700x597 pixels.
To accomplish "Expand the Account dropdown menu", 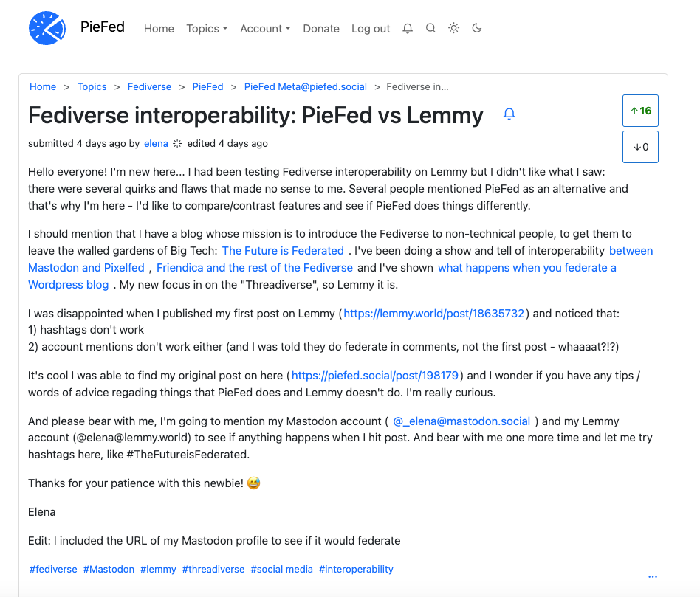I will tap(265, 29).
